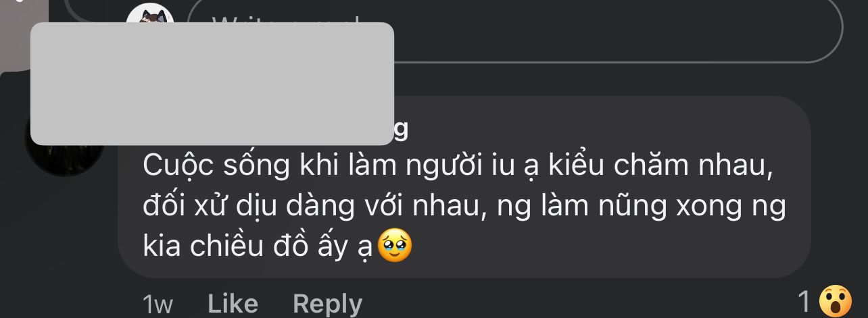868x318 pixels.
Task: Click the text "kia chiều đồ ấy ạ"
Action: pos(258,247)
